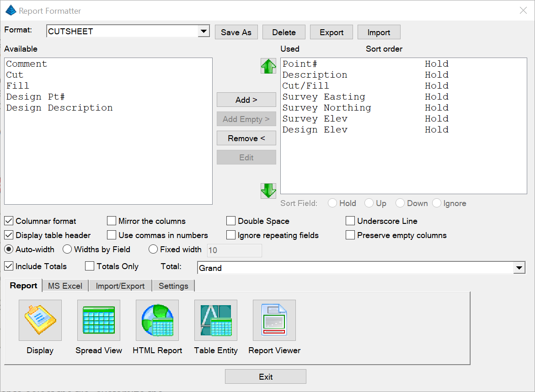Viewport: 535px width, 392px height.
Task: Expand the Format dropdown arrow
Action: click(203, 32)
